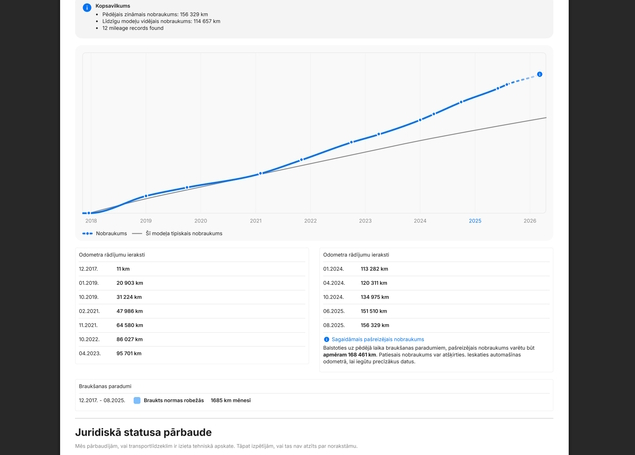
Task: Open the Sagaidāmais pašreizējais nobraukums link
Action: tap(378, 340)
